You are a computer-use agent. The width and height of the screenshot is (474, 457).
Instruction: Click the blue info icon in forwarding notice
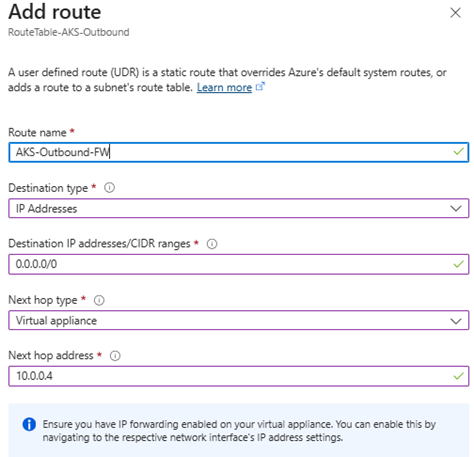[29, 424]
